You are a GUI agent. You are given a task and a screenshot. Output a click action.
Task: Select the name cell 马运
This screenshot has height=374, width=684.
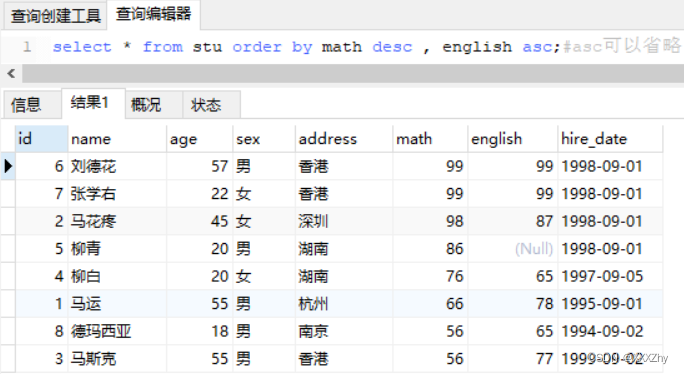[117, 304]
